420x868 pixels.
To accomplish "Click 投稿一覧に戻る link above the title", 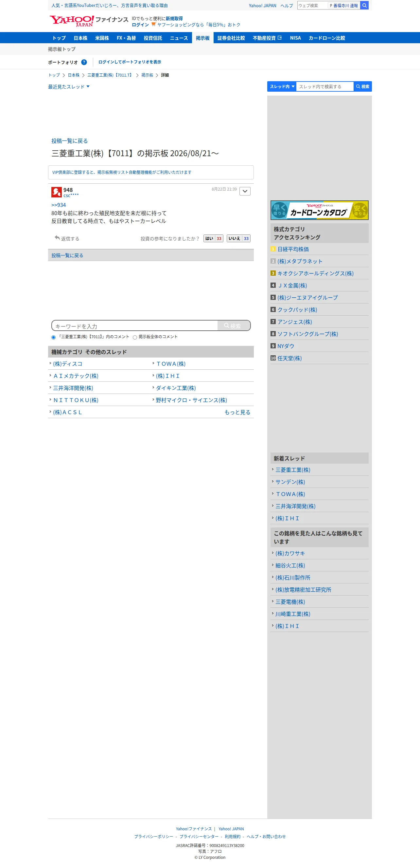I will pos(69,141).
